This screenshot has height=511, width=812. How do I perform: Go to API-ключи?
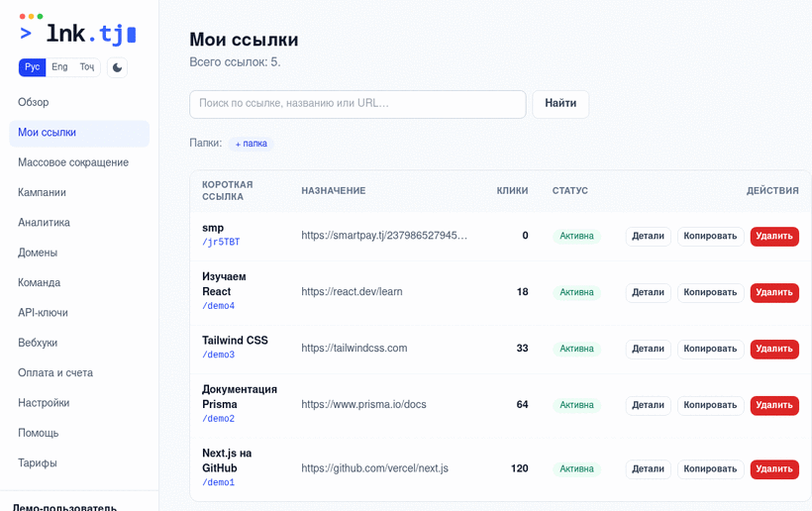point(79,313)
